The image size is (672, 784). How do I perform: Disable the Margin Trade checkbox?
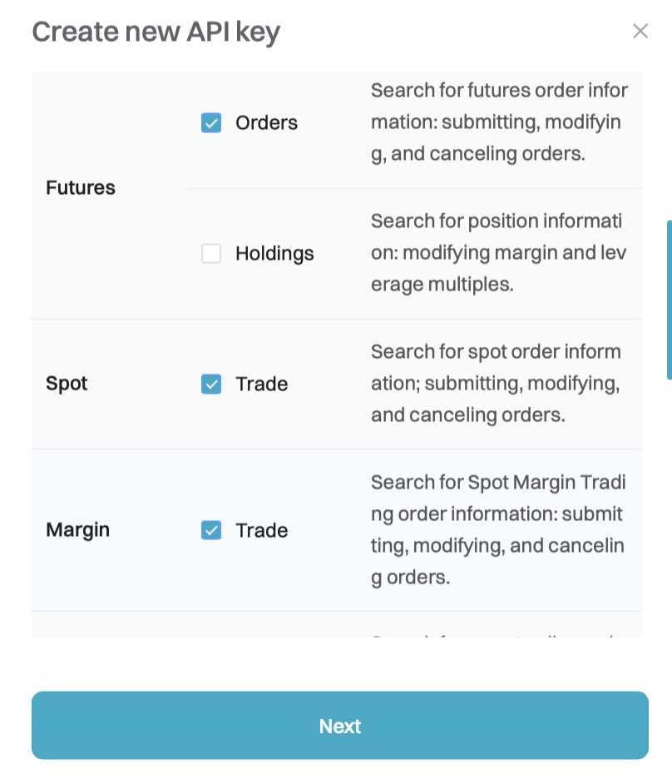[211, 531]
